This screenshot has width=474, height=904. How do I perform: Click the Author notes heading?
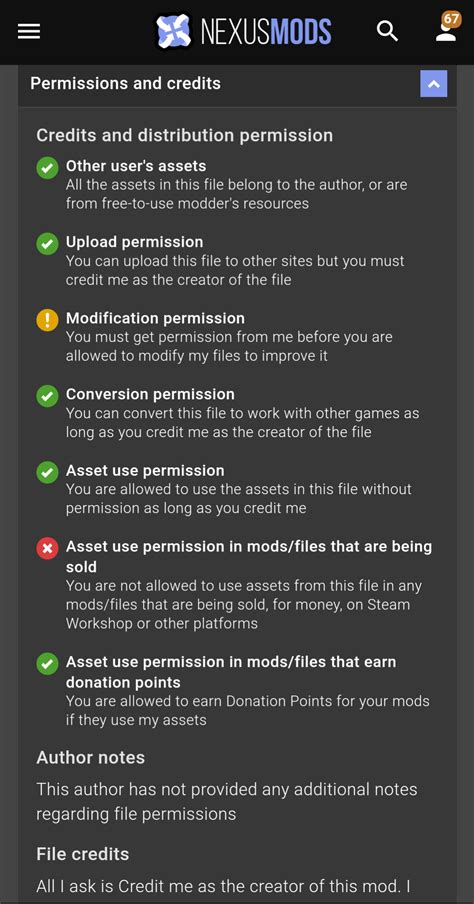pos(91,757)
